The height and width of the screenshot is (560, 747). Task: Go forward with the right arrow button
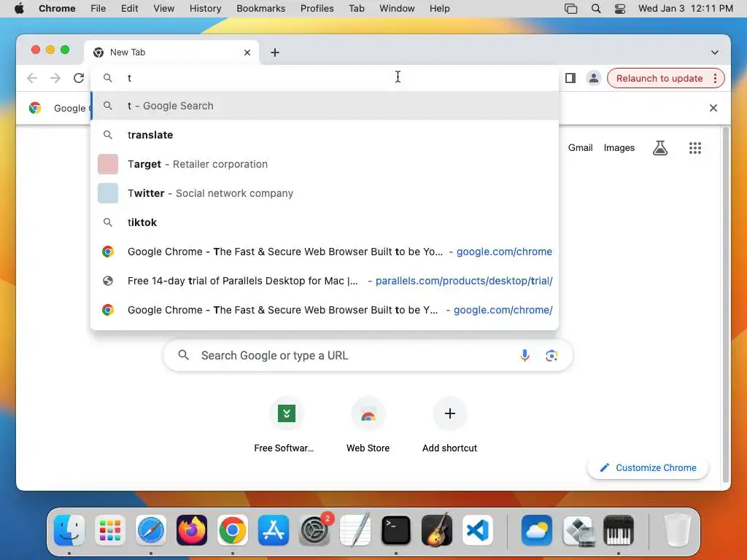pyautogui.click(x=55, y=78)
